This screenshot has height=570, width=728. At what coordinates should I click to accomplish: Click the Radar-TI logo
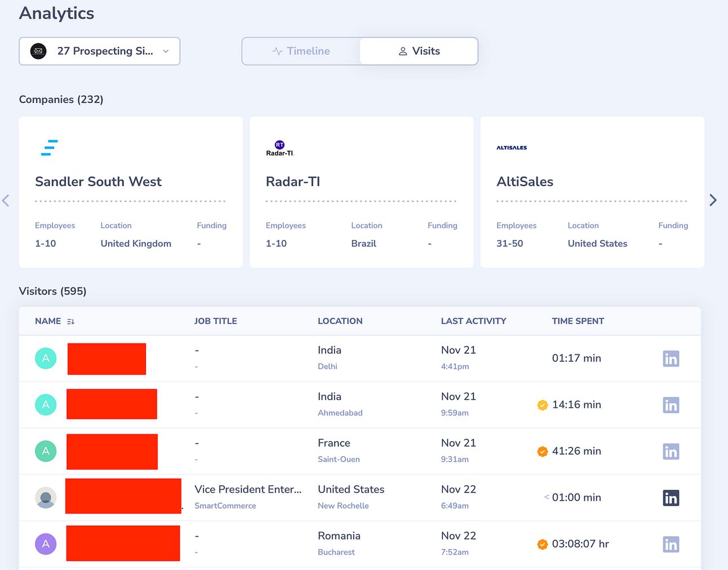click(280, 149)
